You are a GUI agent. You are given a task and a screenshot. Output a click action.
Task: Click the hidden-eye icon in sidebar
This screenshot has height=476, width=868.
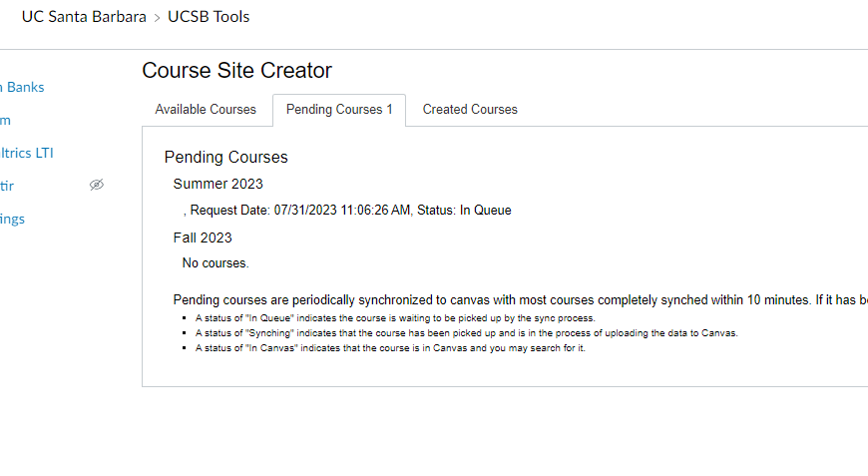tap(97, 185)
